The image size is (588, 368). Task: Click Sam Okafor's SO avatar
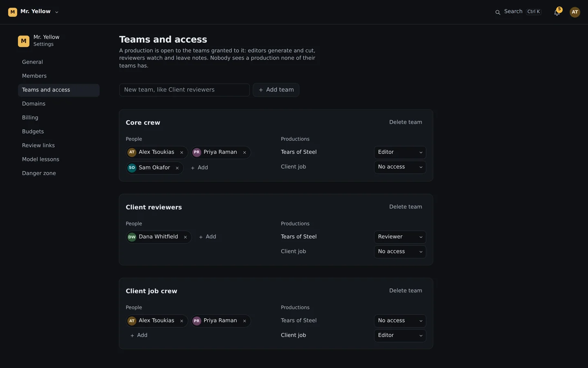132,168
